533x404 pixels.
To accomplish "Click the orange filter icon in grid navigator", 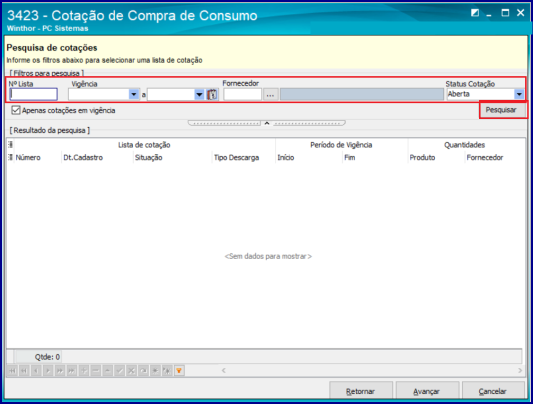I will click(179, 371).
